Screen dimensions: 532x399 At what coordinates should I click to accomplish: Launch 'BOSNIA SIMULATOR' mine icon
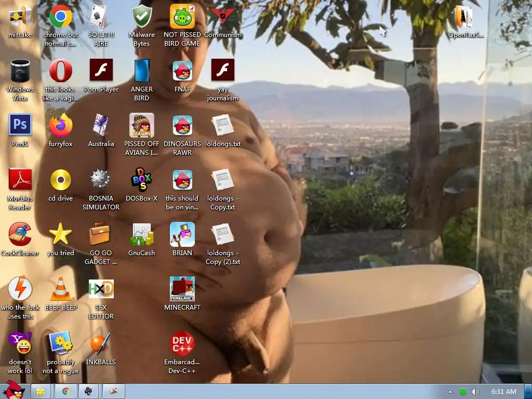(x=101, y=189)
